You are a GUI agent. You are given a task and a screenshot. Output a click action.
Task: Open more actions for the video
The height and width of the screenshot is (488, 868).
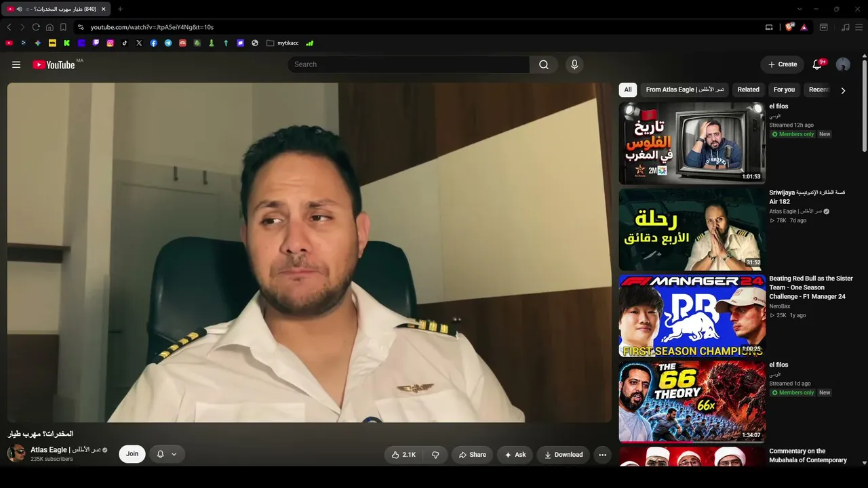tap(602, 455)
